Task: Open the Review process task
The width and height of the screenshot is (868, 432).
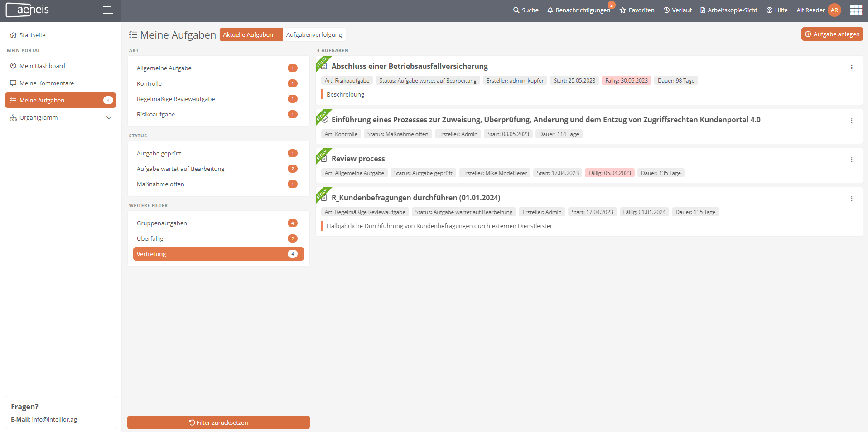Action: (x=358, y=159)
